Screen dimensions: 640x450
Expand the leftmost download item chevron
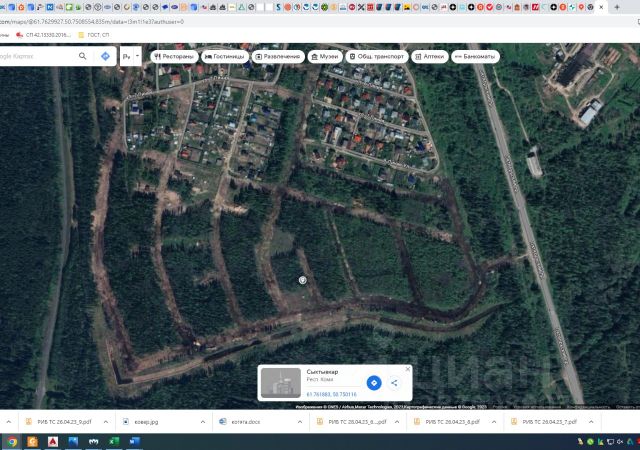tap(9, 422)
